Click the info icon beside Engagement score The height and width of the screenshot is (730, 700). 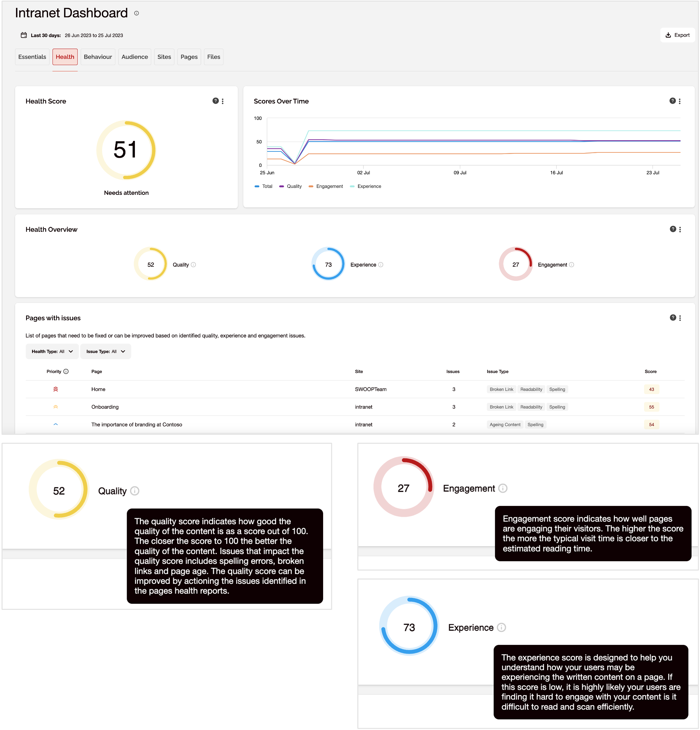(571, 264)
